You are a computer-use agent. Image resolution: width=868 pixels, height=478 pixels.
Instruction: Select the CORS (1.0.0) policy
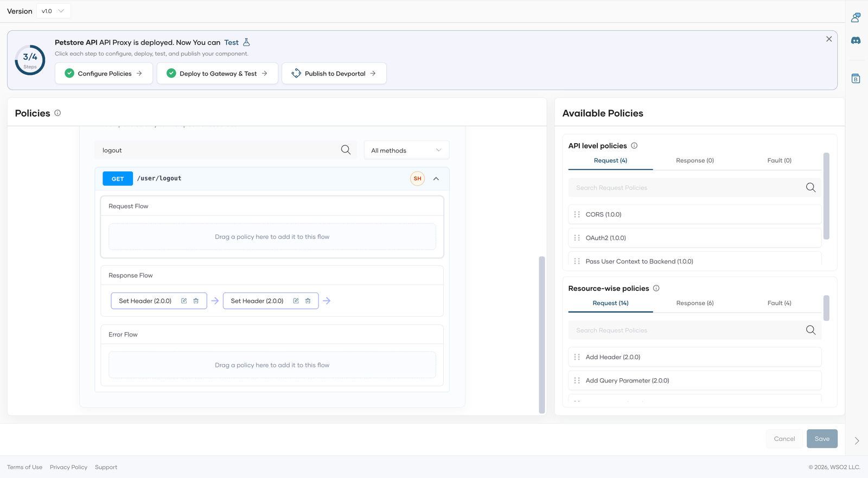[695, 214]
